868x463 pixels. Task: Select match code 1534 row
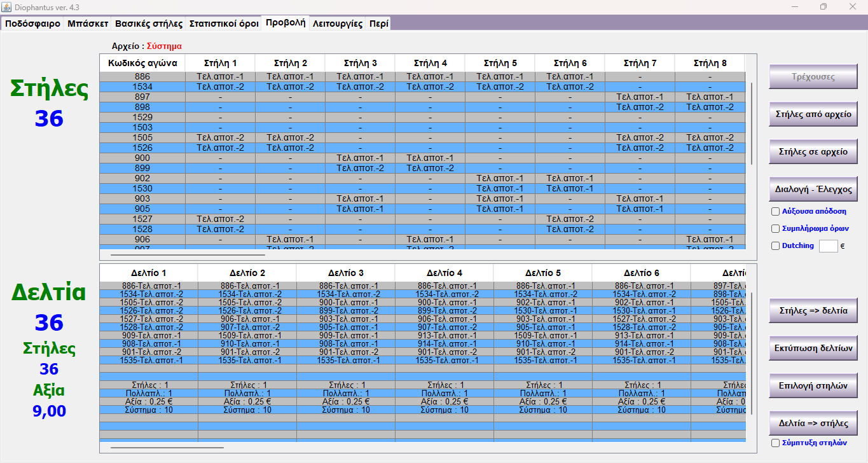click(x=422, y=87)
